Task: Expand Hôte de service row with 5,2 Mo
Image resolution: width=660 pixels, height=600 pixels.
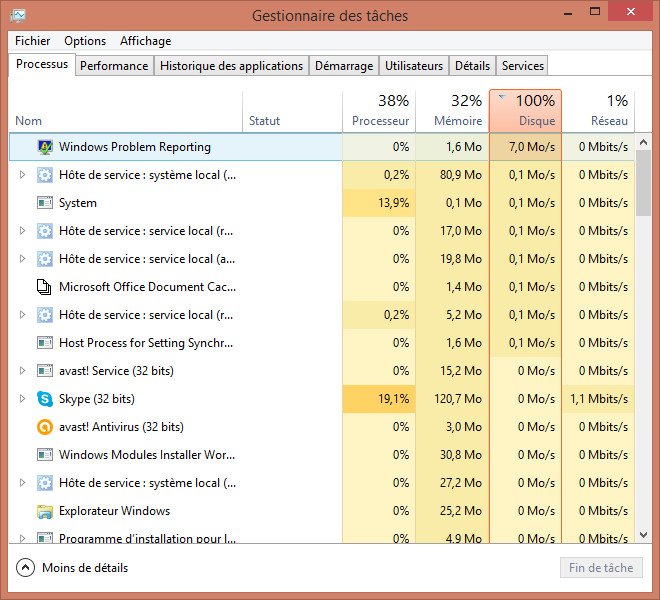Action: [x=22, y=315]
